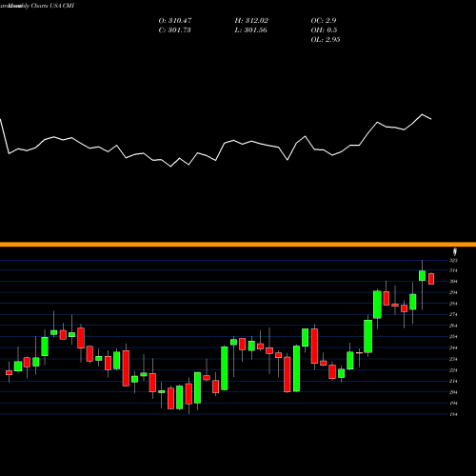Click the 234 price axis label

[453, 359]
